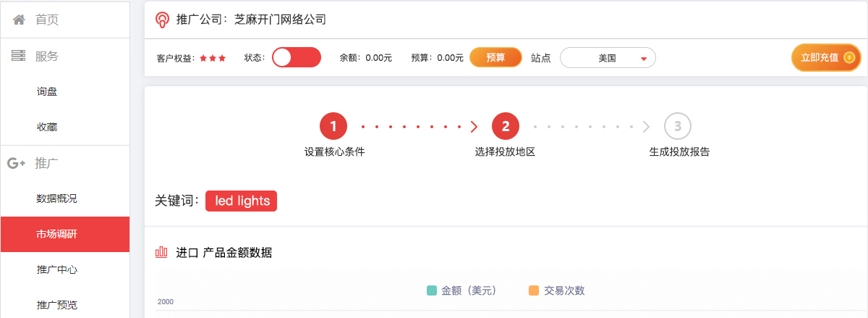868x318 pixels.
Task: Open 市场调研 in the sidebar
Action: 65,234
